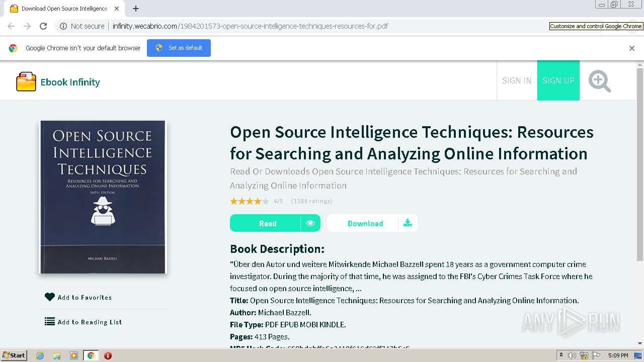Click the rating stars row
This screenshot has width=644, height=362.
(250, 201)
